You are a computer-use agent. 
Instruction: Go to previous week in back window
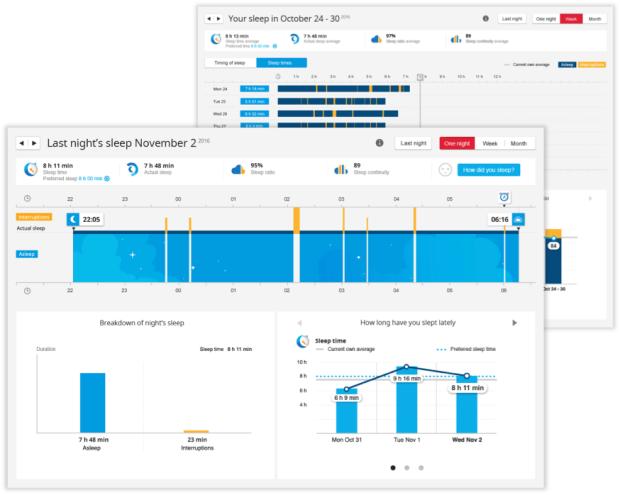209,19
